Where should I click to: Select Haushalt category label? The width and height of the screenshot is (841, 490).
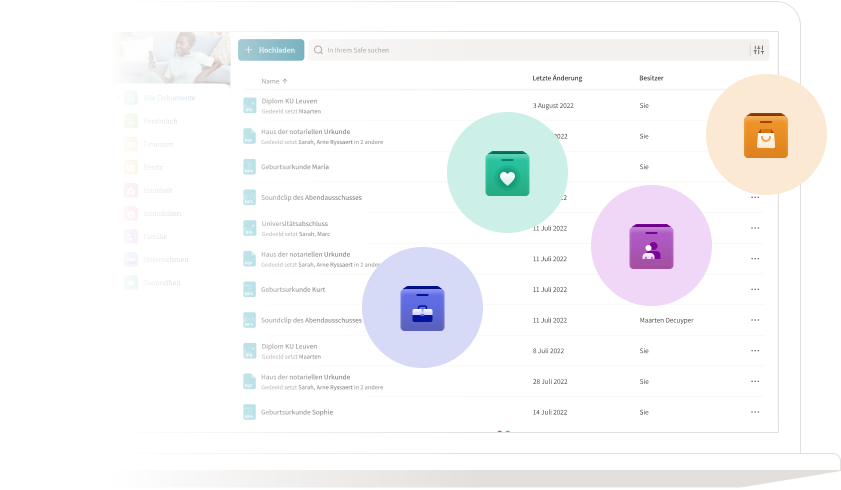tap(157, 190)
